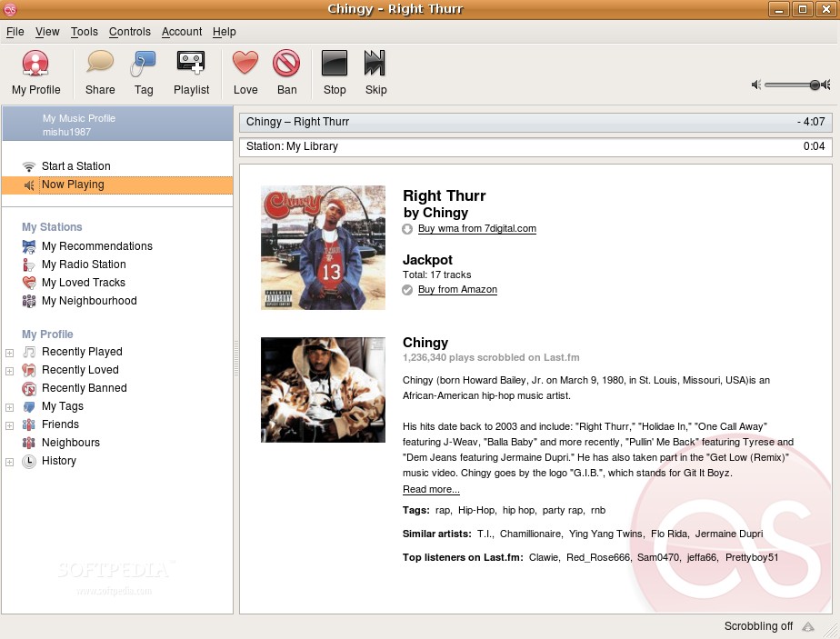
Task: Click the Neighbours icon
Action: point(29,443)
